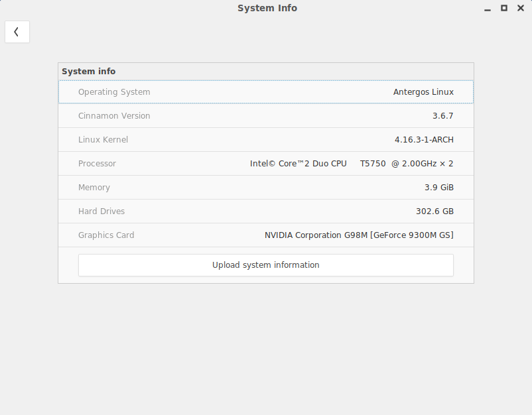This screenshot has width=532, height=415.
Task: Go back using the left chevron button
Action: tap(17, 32)
